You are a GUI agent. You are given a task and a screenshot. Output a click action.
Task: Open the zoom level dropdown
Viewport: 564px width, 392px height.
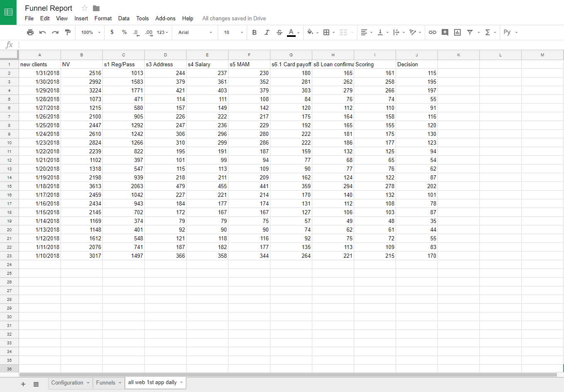click(90, 32)
